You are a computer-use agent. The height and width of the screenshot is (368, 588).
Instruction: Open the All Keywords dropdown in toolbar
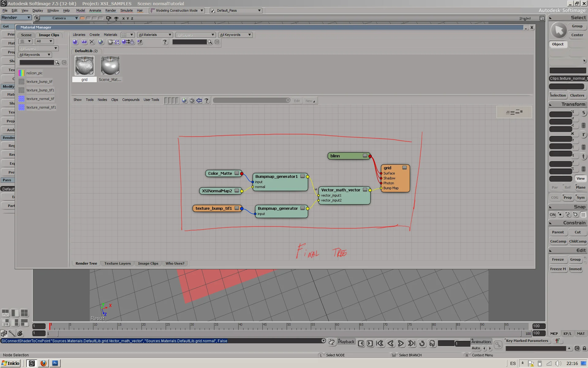236,35
